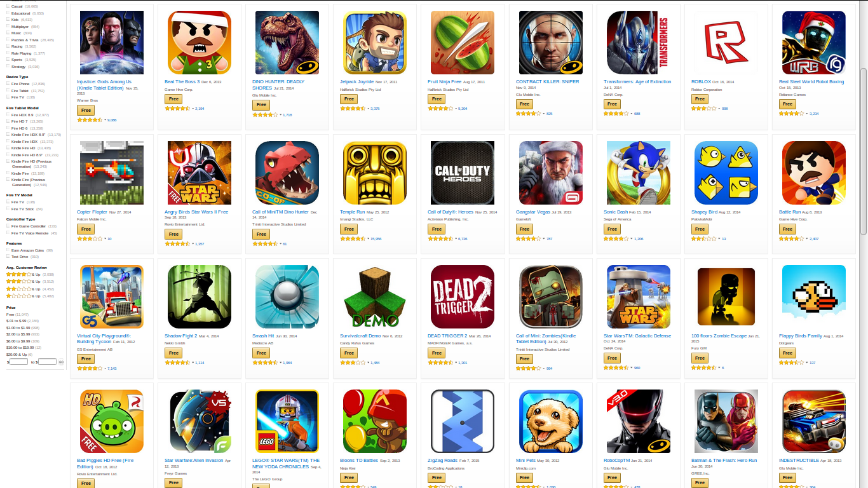This screenshot has width=868, height=488.
Task: Click the DEAD TRIGGER 2 app icon
Action: click(x=463, y=297)
